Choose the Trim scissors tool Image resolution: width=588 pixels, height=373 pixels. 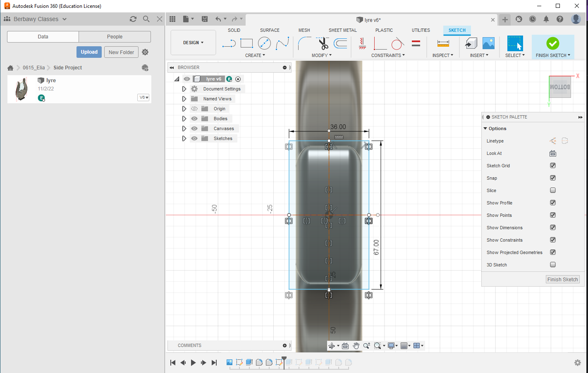pyautogui.click(x=323, y=43)
